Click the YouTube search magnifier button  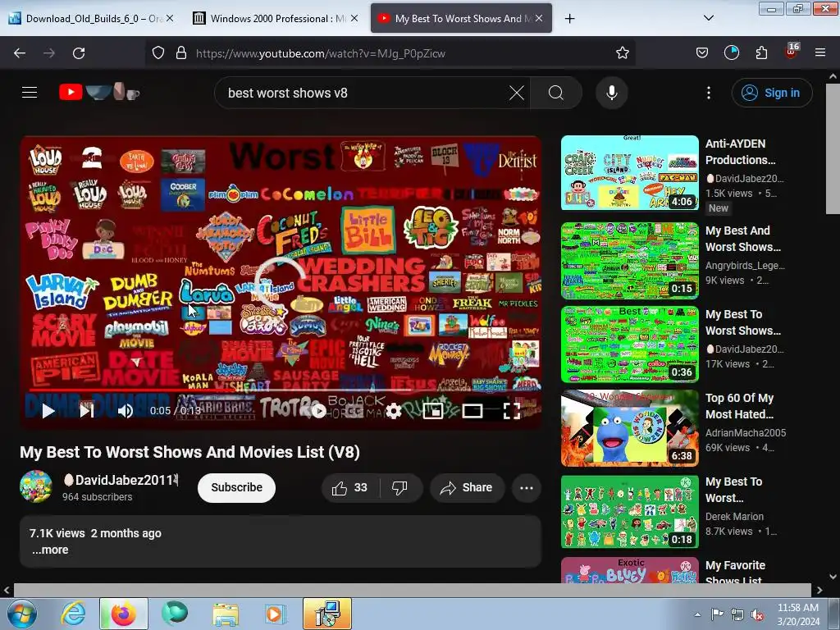(556, 93)
